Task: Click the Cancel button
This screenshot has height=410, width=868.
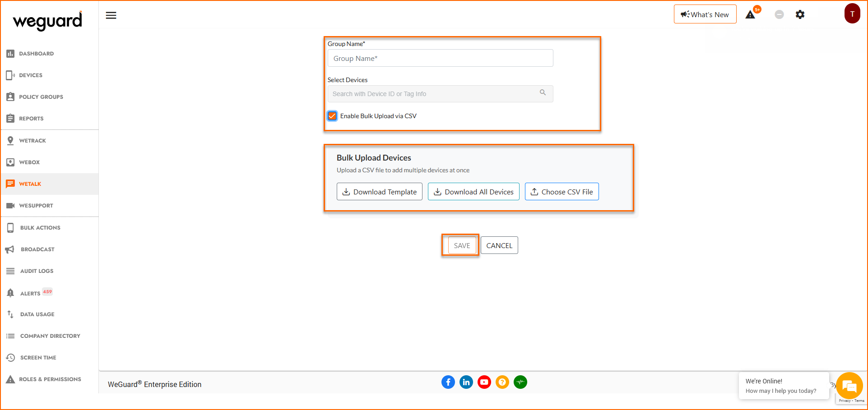Action: pos(499,245)
